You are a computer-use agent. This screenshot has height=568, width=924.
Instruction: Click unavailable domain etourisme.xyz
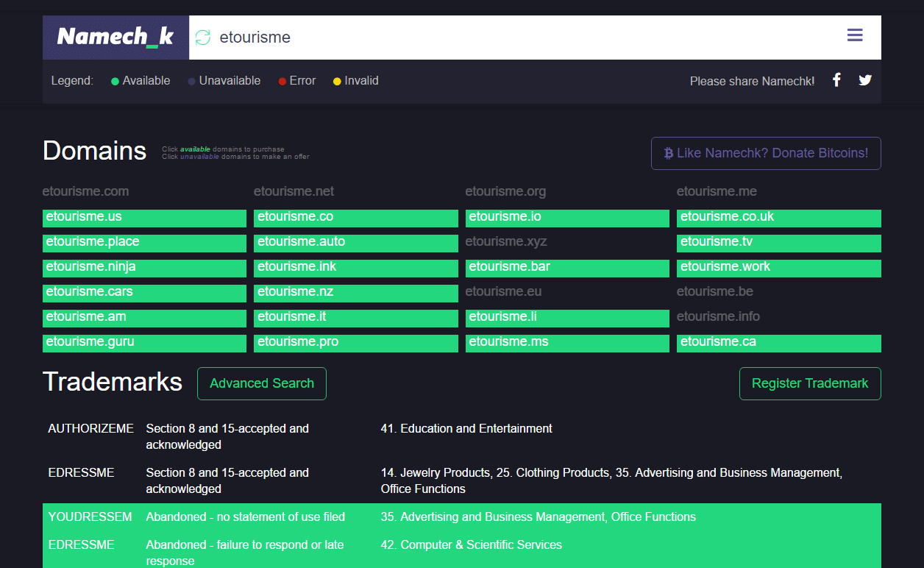[x=506, y=241]
